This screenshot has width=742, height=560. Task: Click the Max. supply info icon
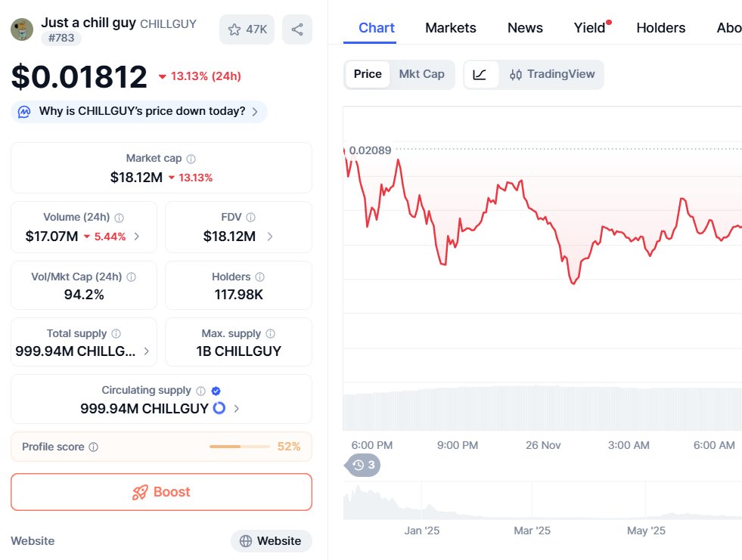pos(270,333)
